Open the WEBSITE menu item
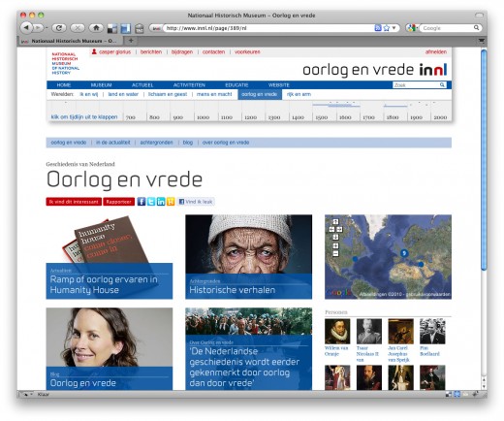The width and height of the screenshot is (504, 421). tap(279, 85)
